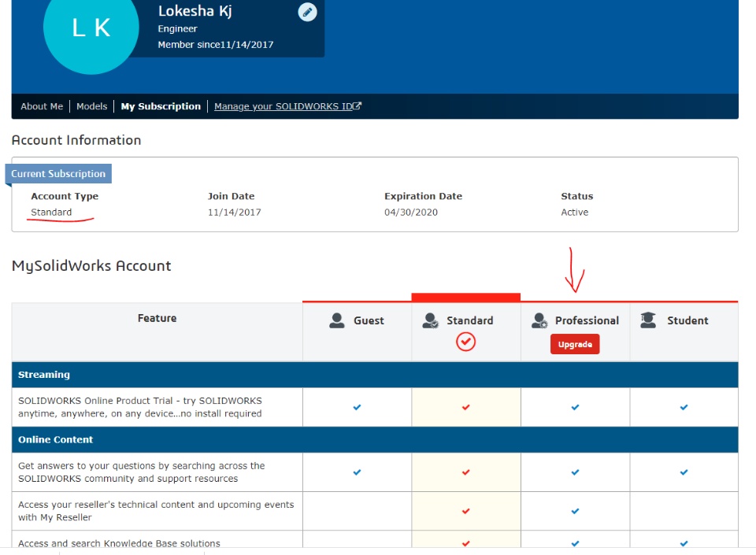The image size is (756, 555).
Task: Click Professional checkmark for searching community resources
Action: pos(575,472)
